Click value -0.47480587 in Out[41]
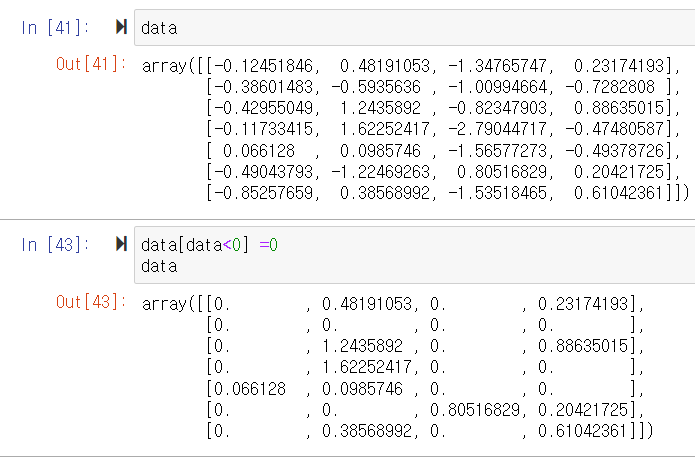695x465 pixels. point(615,129)
